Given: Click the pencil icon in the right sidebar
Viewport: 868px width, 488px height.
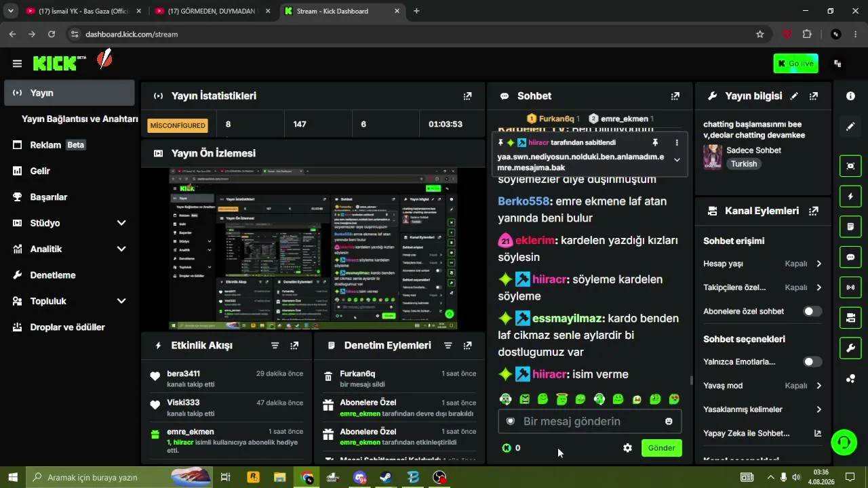Looking at the screenshot, I should pyautogui.click(x=850, y=127).
